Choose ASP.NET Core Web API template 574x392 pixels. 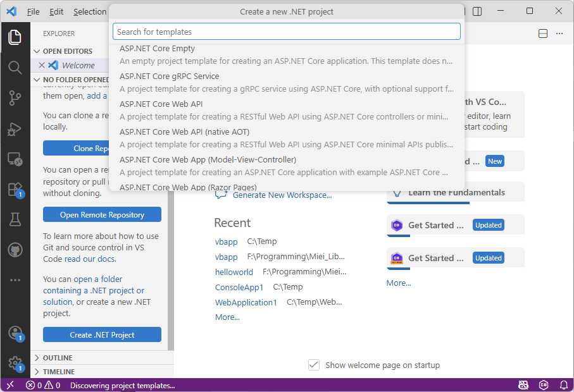[x=287, y=111]
